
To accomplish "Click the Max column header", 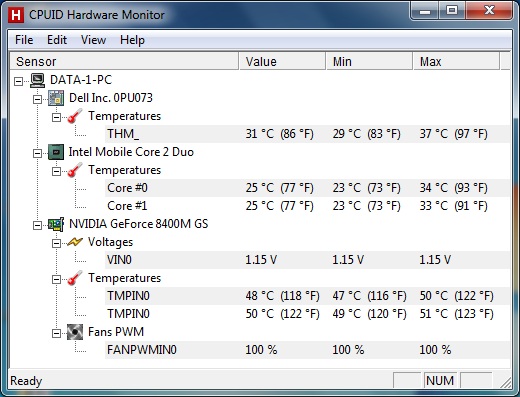I will [457, 61].
